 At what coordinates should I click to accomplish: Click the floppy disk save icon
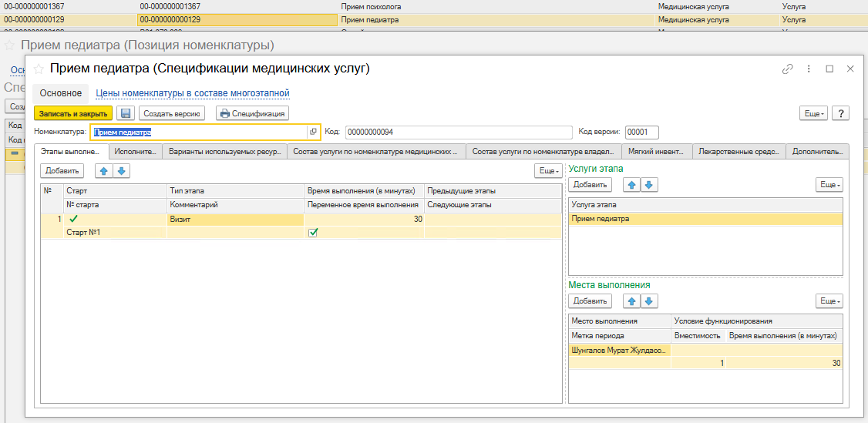[x=125, y=113]
